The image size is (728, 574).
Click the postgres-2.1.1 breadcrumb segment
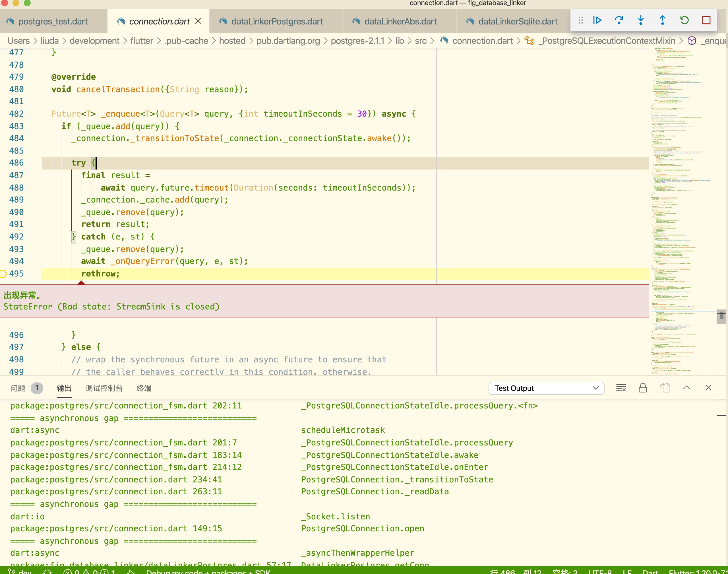pos(357,41)
